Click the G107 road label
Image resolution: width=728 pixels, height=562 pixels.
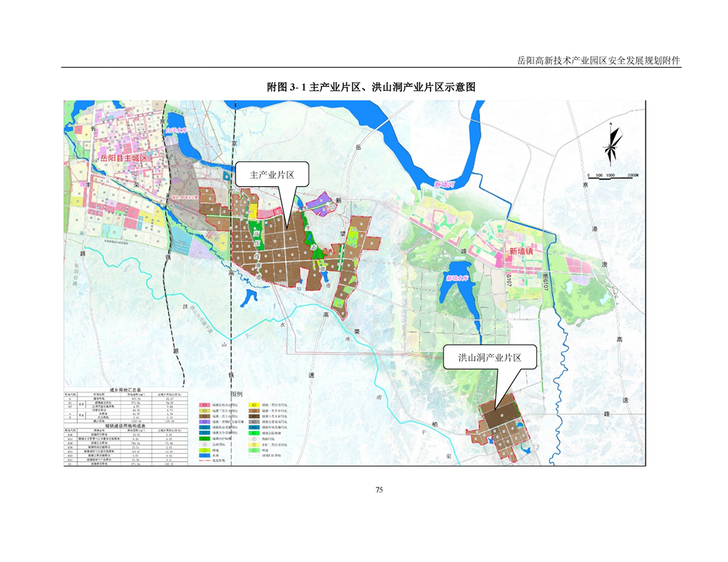509,280
